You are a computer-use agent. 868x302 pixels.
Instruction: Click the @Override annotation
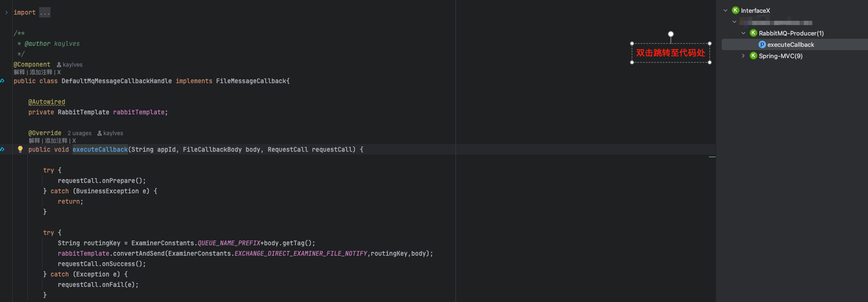click(x=45, y=133)
